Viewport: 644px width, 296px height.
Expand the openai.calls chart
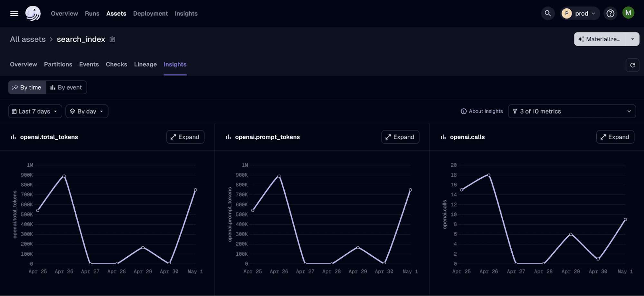(615, 137)
